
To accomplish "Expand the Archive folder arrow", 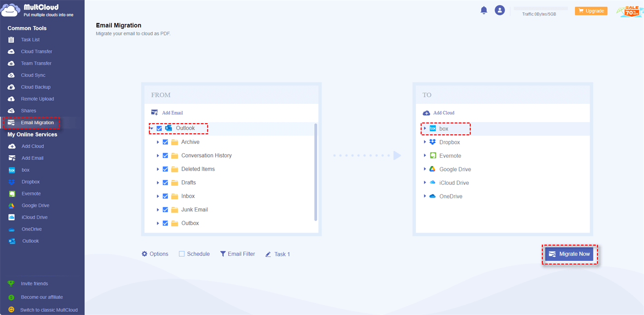I will [158, 142].
